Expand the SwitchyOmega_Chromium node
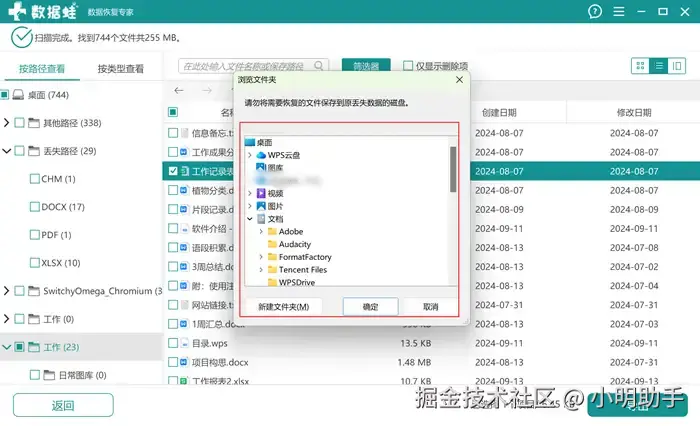The height and width of the screenshot is (426, 700). (x=6, y=291)
